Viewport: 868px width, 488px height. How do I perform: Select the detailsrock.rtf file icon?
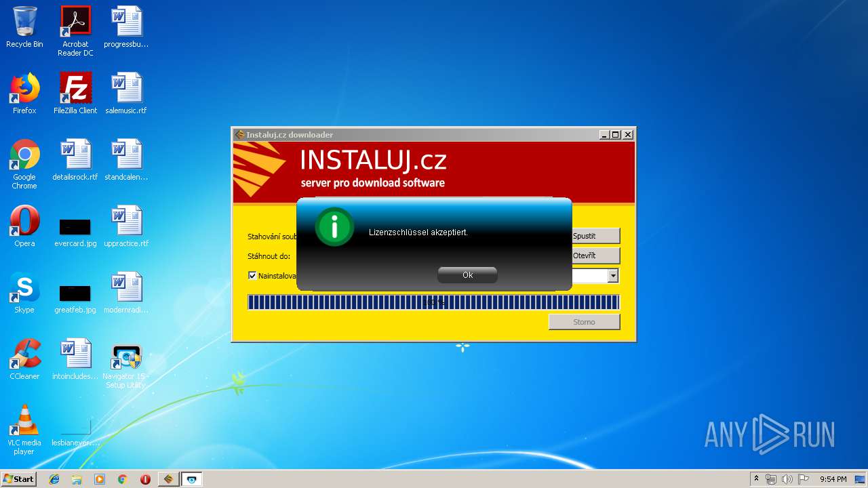pyautogui.click(x=75, y=161)
